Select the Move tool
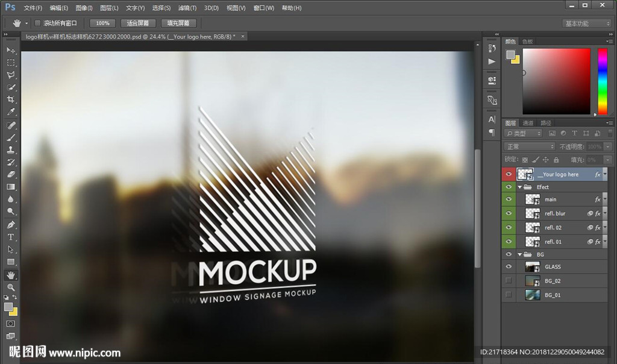 point(11,51)
